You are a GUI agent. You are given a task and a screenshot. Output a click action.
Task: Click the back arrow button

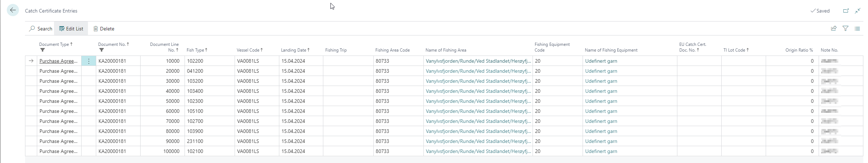tap(13, 10)
